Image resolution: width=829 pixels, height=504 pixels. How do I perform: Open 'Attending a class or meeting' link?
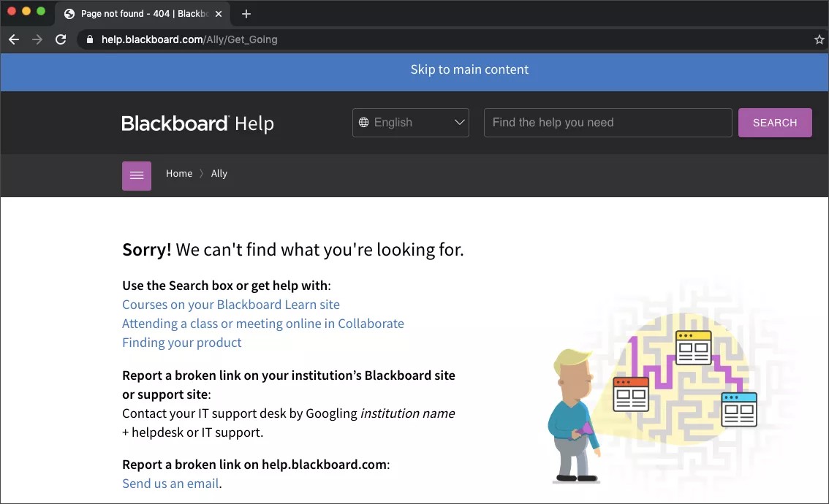pyautogui.click(x=263, y=324)
